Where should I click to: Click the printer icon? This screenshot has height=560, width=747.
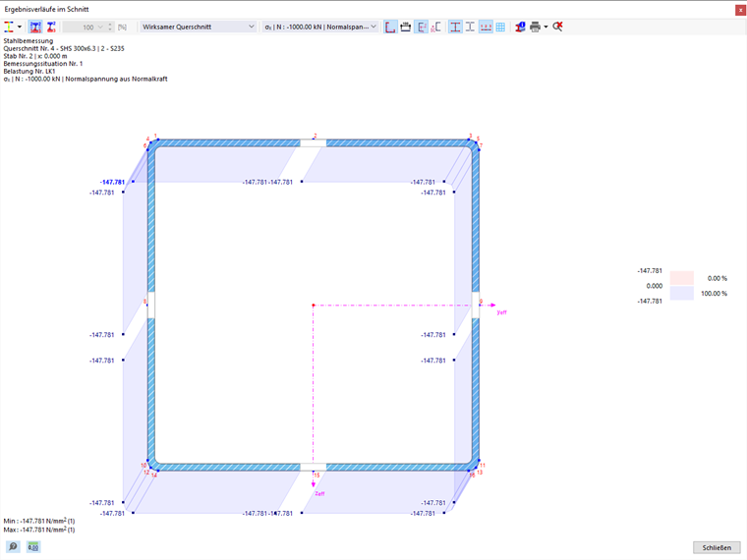point(535,28)
